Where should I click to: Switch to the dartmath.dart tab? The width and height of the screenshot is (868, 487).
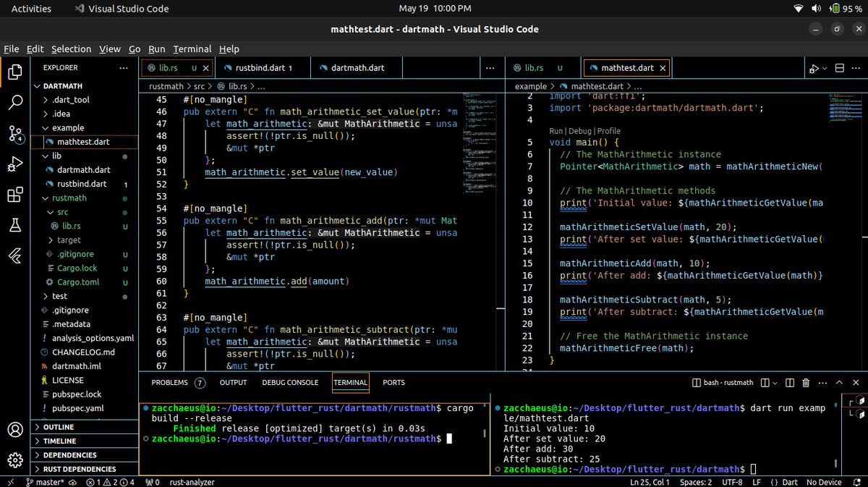tap(357, 68)
